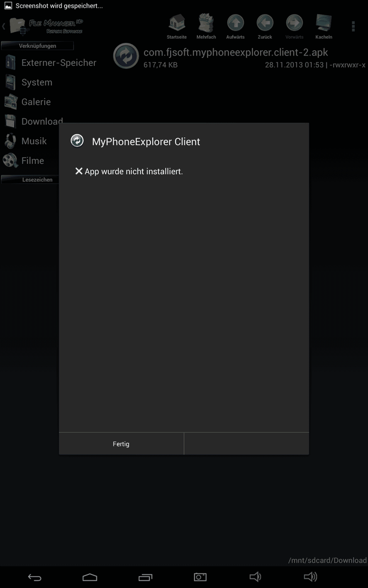This screenshot has height=588, width=368.
Task: Navigate back with the Zurück icon
Action: [x=265, y=26]
